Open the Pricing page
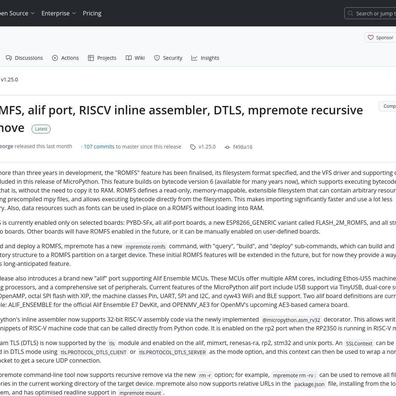Viewport: 396px width, 396px height. pos(92,13)
